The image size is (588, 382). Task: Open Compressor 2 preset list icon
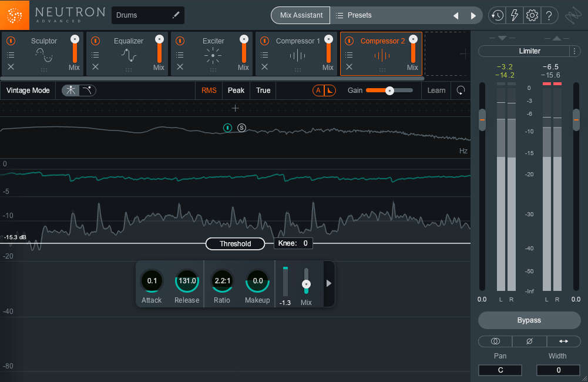point(349,55)
